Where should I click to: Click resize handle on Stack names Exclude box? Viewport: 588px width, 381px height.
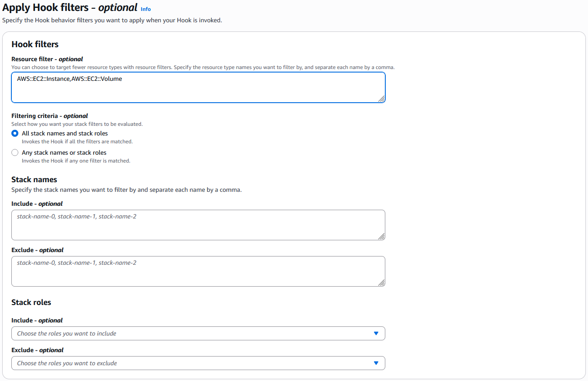381,283
